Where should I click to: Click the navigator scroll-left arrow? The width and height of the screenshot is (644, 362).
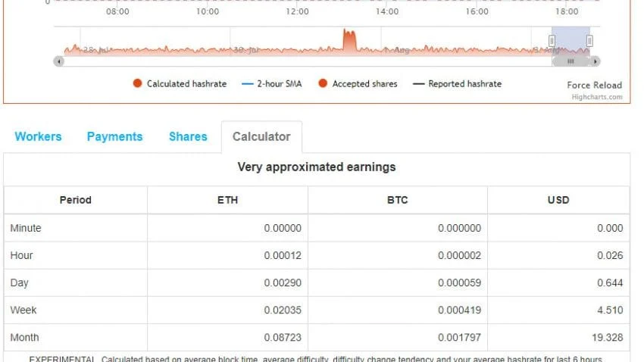[59, 61]
